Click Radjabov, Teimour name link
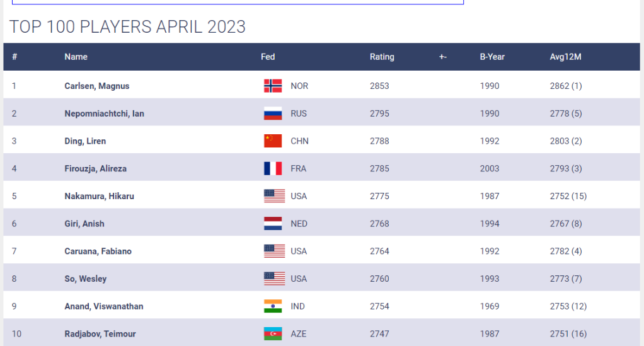The width and height of the screenshot is (644, 346). tap(100, 334)
